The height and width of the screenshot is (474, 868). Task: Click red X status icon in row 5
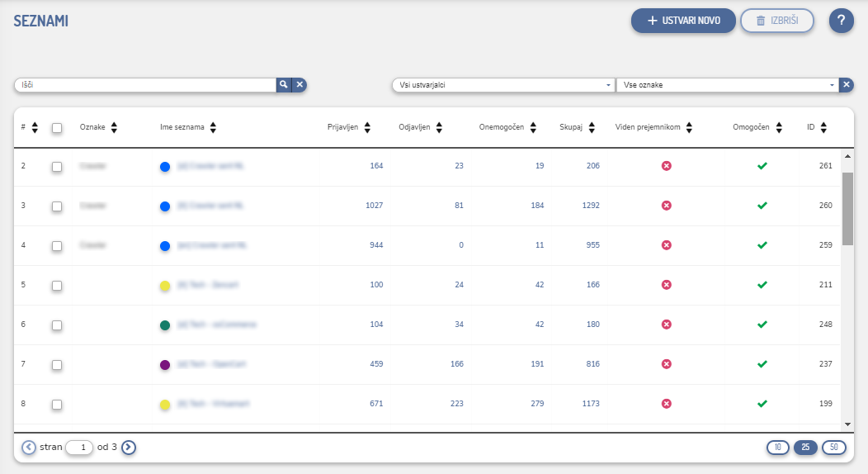click(667, 285)
